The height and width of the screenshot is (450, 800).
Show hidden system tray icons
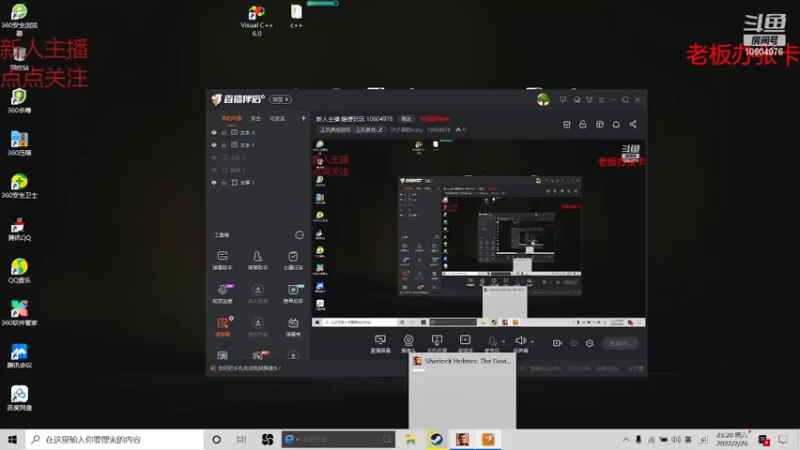point(626,439)
